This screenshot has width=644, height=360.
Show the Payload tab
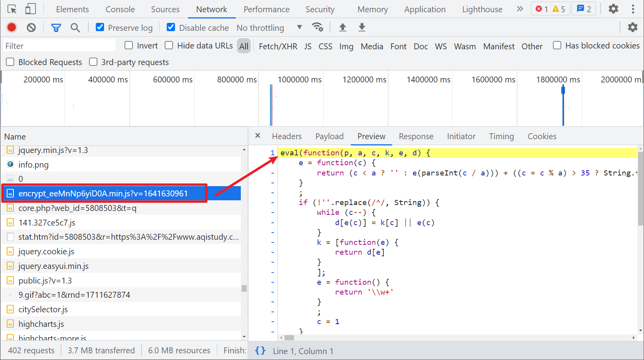pos(329,136)
